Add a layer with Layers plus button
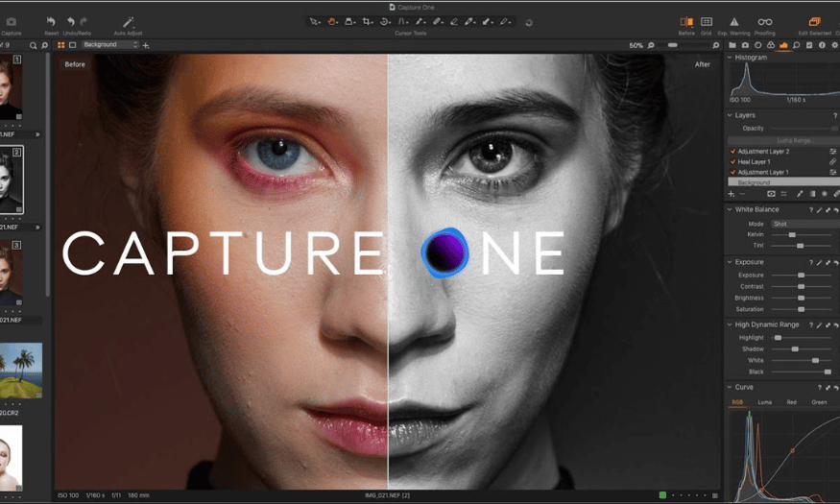The image size is (840, 504). tap(732, 194)
